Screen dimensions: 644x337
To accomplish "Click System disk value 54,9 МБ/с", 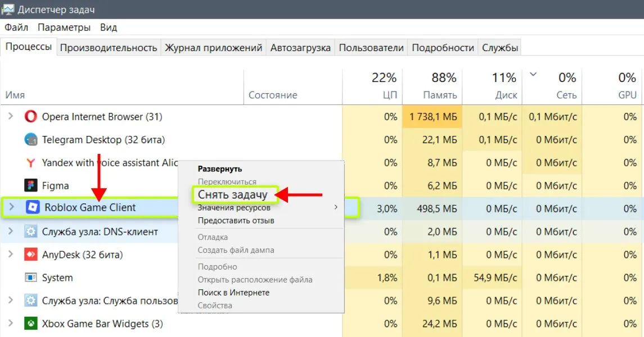I will coord(496,277).
